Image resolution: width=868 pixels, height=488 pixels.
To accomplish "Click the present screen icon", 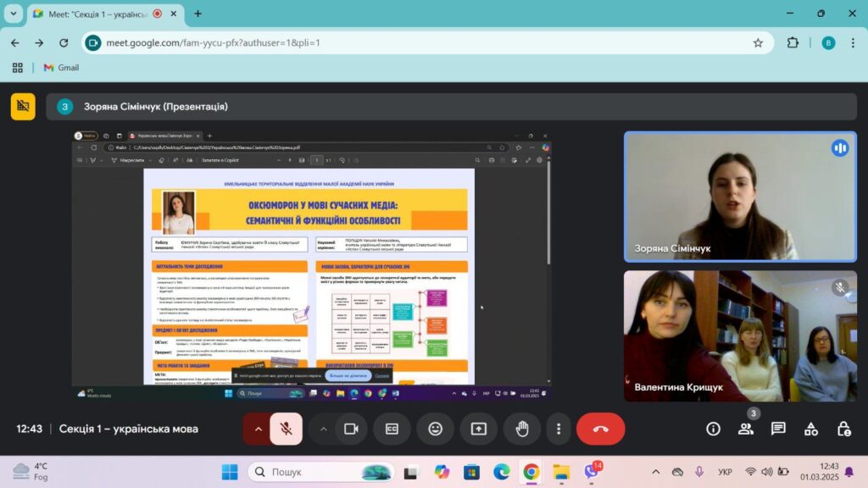I will pos(478,429).
